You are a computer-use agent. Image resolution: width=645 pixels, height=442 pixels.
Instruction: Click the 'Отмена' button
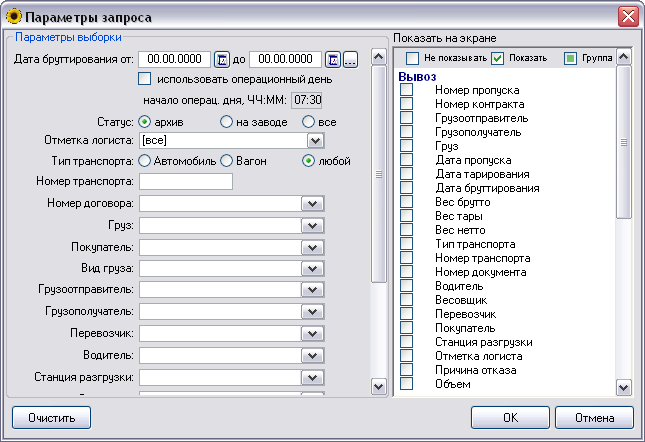[x=594, y=416]
